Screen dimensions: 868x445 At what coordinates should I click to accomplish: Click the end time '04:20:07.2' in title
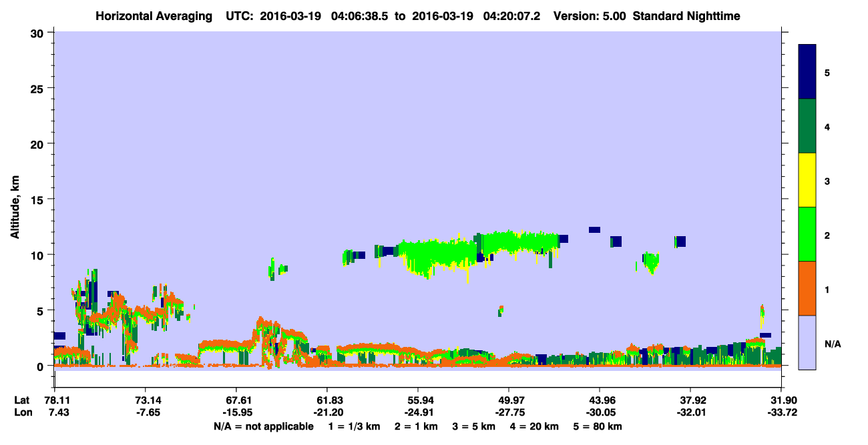click(x=511, y=16)
